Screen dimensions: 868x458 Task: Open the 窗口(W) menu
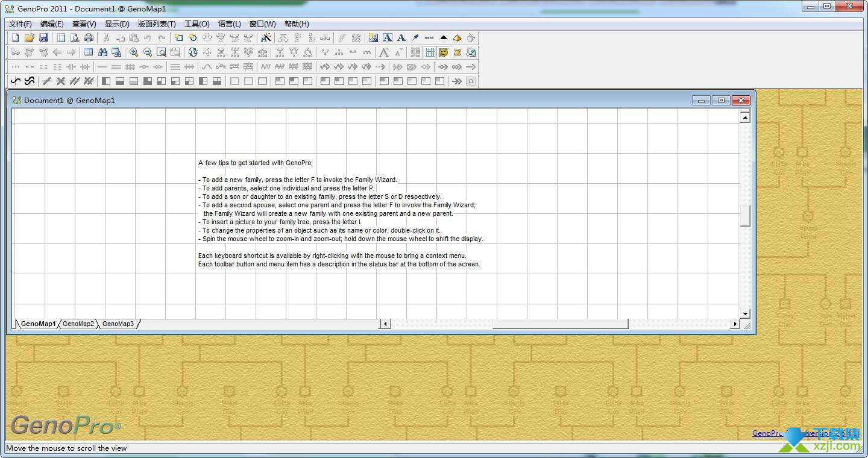263,24
